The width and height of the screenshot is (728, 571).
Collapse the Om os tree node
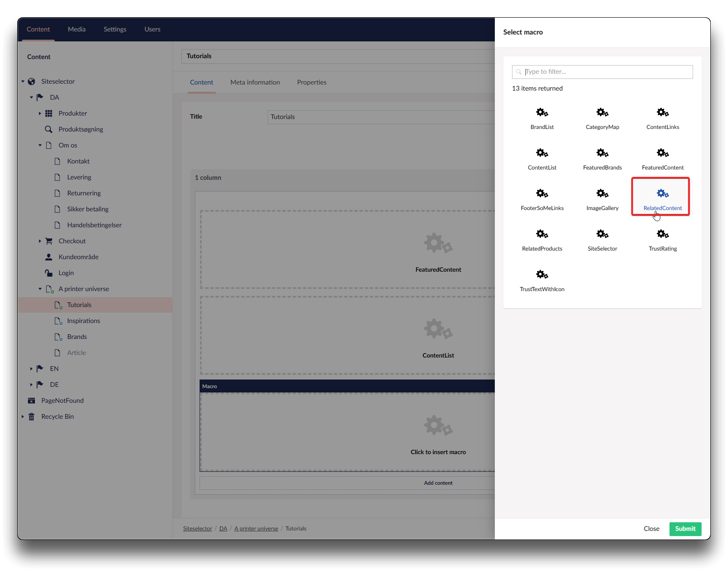(x=40, y=145)
